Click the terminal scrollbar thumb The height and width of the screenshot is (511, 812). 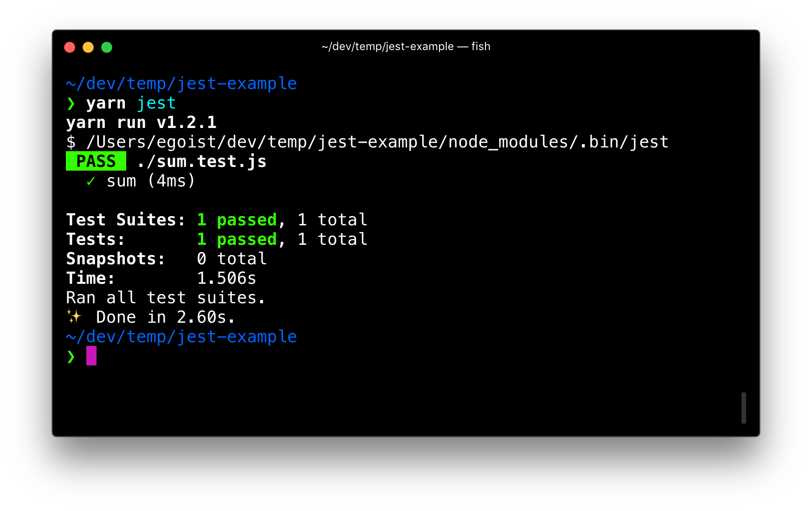point(744,408)
